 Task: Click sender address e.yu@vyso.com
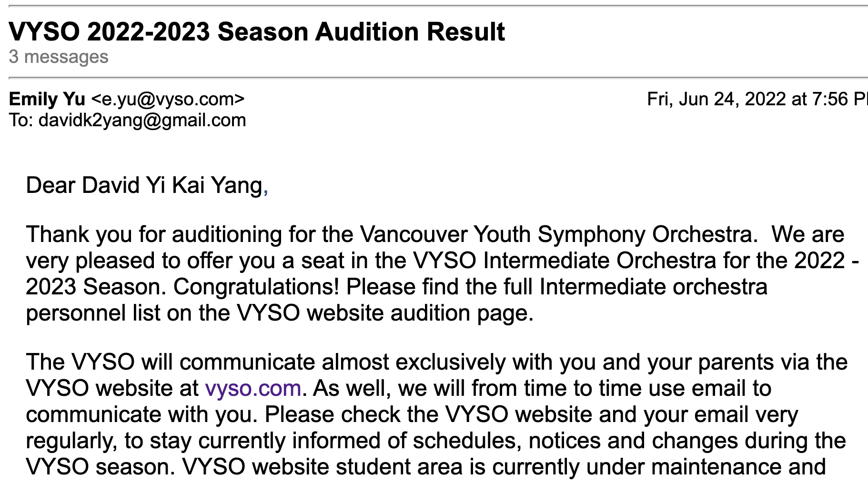tap(167, 99)
